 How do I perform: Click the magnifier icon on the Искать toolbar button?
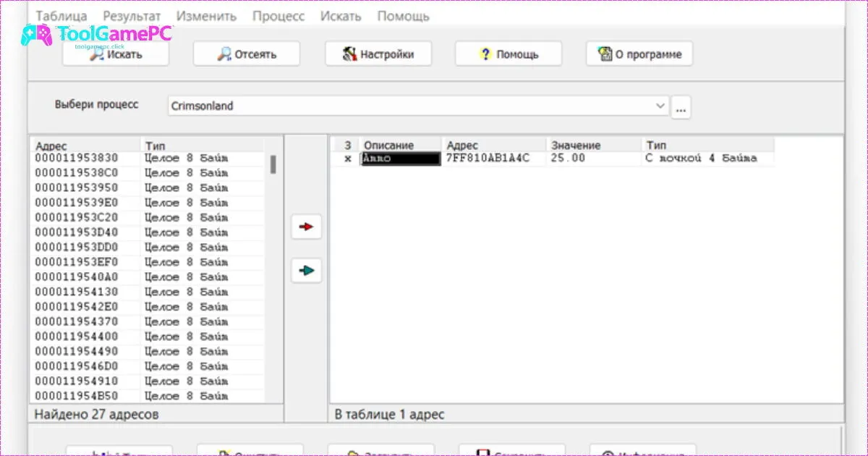[96, 54]
